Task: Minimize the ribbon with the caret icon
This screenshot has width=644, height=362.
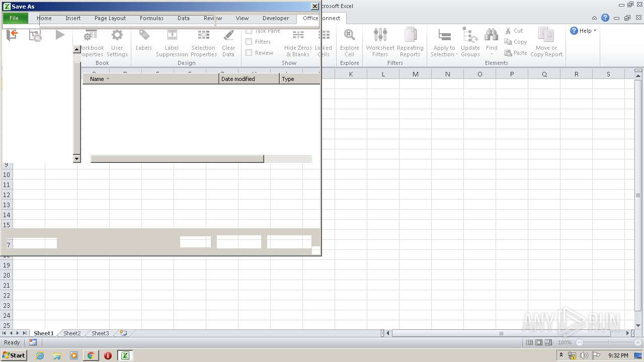Action: (595, 18)
